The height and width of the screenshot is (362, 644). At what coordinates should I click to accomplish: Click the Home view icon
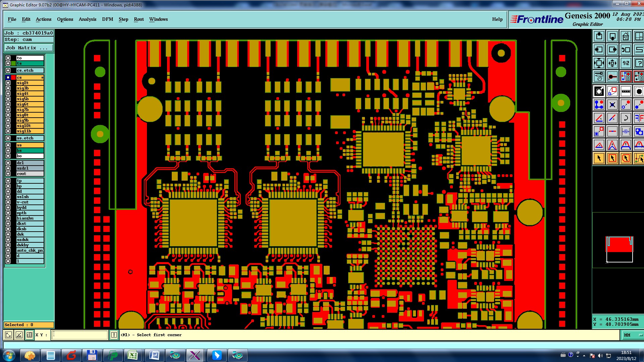click(x=626, y=36)
